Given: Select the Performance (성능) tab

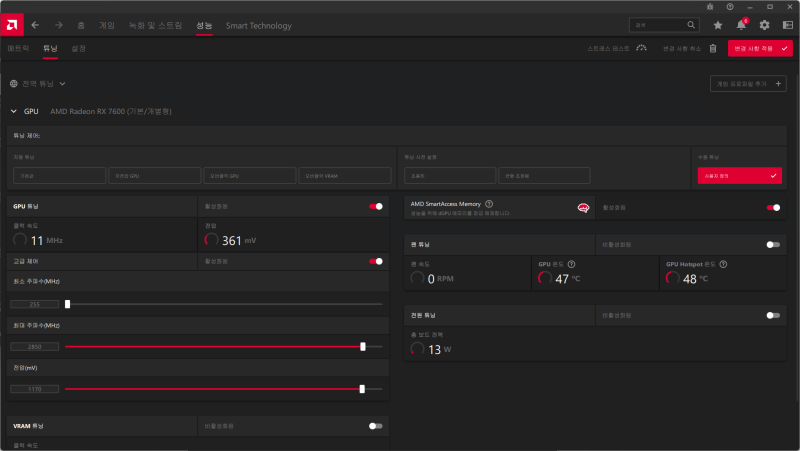Looking at the screenshot, I should point(204,26).
